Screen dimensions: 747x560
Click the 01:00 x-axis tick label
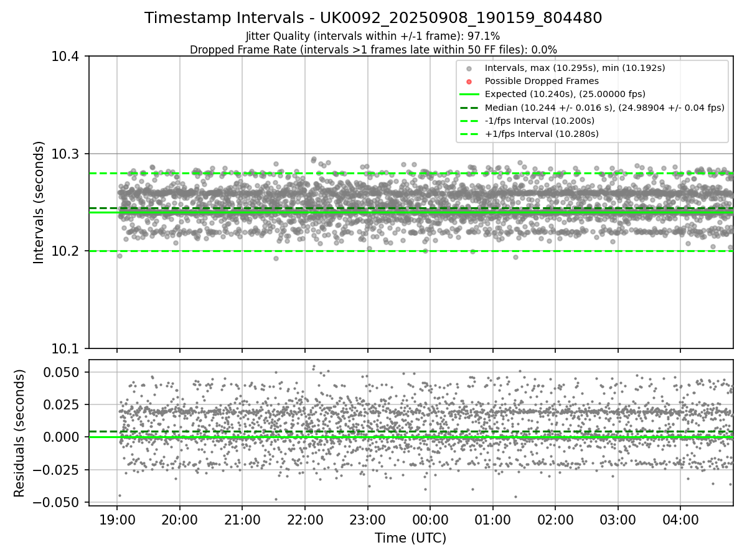[492, 519]
